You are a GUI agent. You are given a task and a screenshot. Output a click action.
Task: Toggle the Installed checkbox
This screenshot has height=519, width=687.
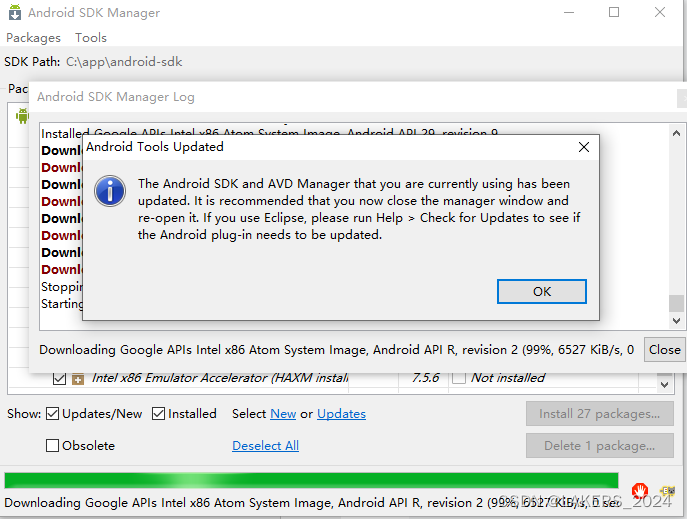158,413
